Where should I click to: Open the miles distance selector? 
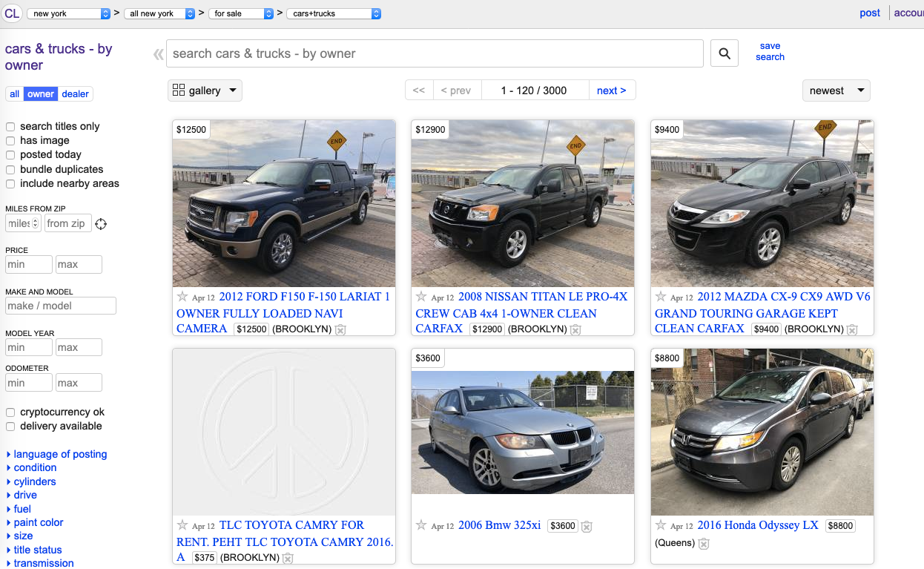(24, 223)
